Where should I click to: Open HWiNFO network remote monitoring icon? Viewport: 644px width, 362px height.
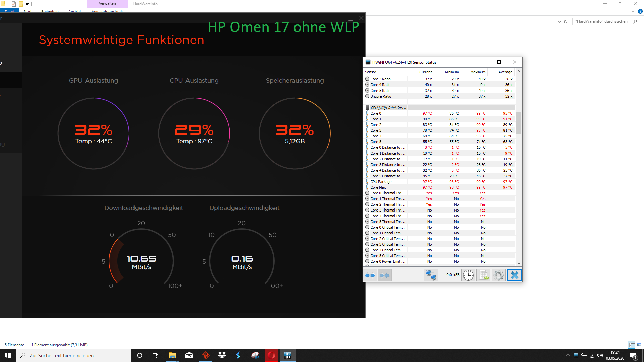431,275
